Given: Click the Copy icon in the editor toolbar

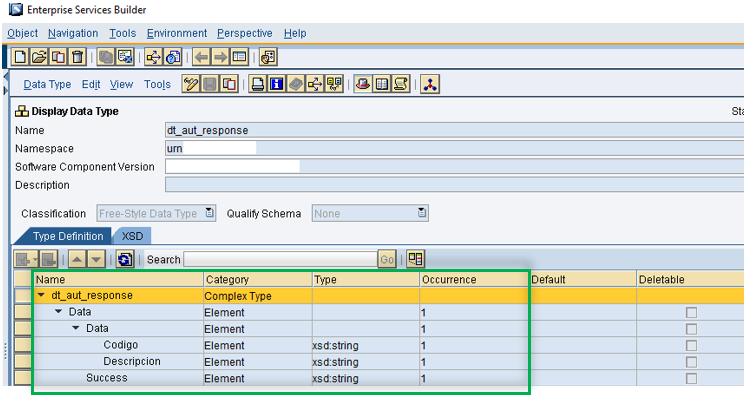Looking at the screenshot, I should [229, 84].
